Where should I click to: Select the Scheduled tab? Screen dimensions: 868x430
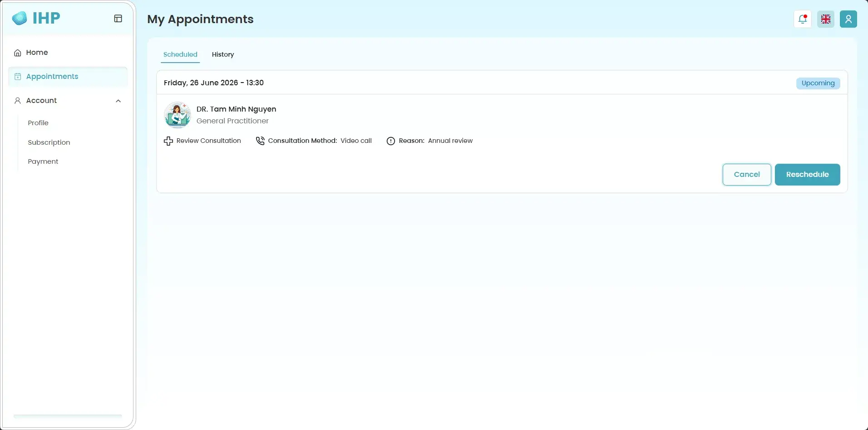(180, 54)
